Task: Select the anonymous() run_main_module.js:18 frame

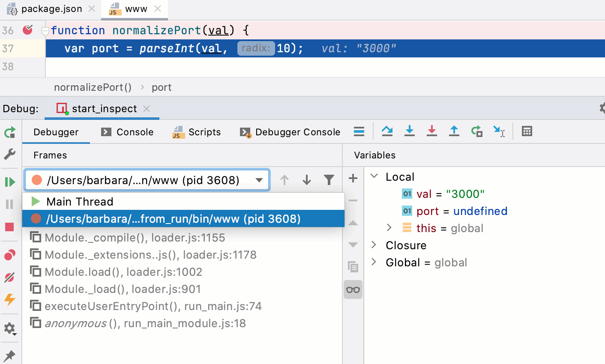Action: (182, 323)
